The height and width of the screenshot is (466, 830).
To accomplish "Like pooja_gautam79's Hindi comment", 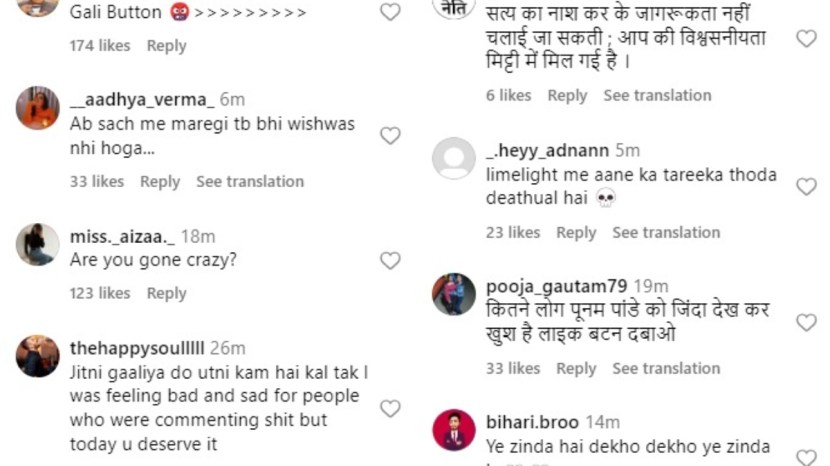I will point(806,322).
